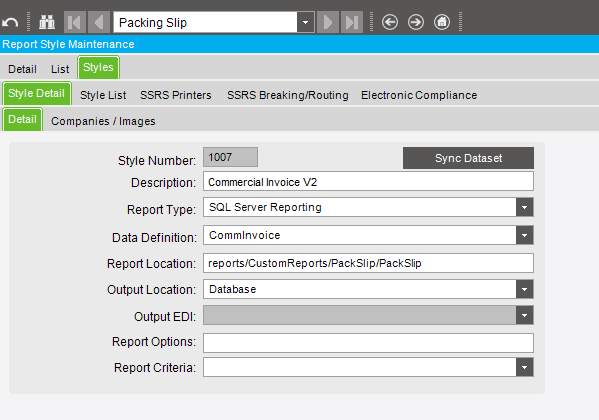Expand the Data Definition dropdown
The image size is (599, 420).
[x=525, y=235]
